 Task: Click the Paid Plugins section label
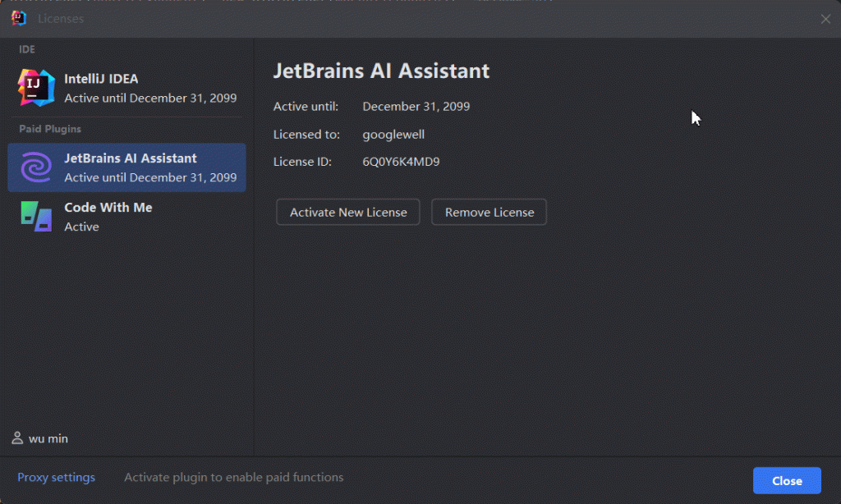tap(50, 129)
